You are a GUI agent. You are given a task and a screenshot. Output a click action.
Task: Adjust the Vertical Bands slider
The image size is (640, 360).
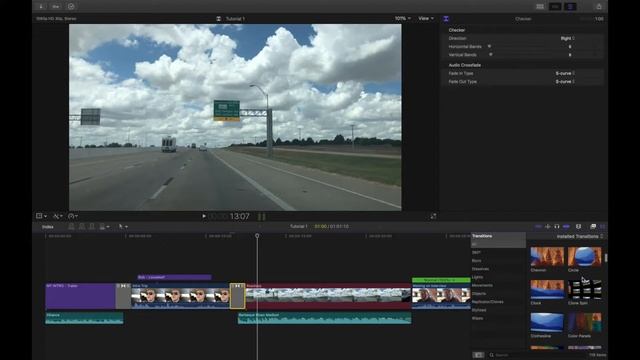click(491, 55)
